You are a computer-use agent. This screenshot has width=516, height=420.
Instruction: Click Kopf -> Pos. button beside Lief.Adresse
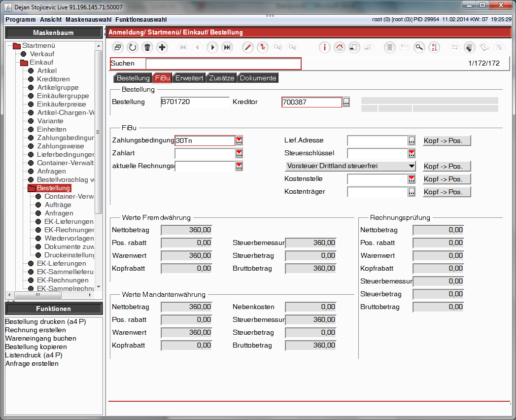(x=447, y=140)
